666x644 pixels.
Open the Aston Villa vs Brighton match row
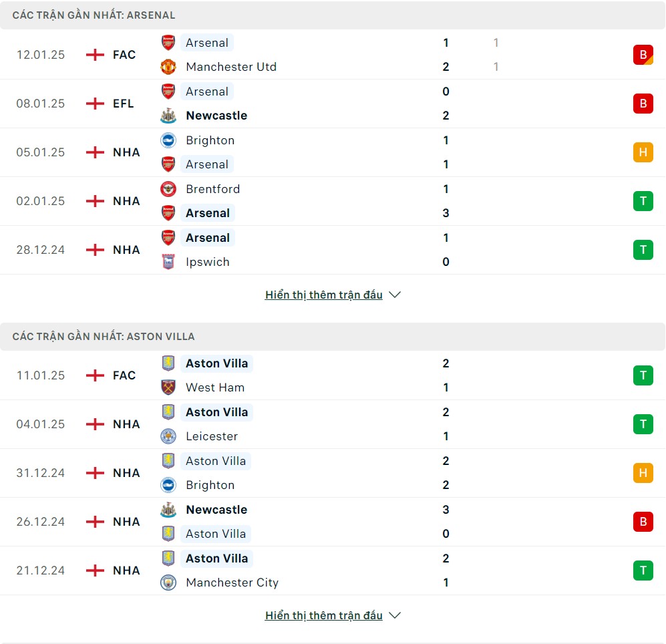point(333,473)
